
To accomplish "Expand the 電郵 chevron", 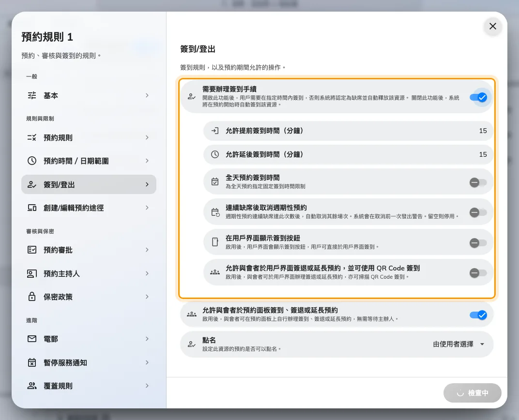I will click(x=147, y=339).
